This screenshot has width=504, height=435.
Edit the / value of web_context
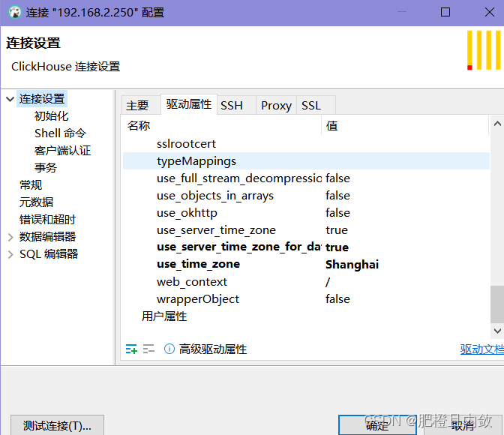[328, 282]
